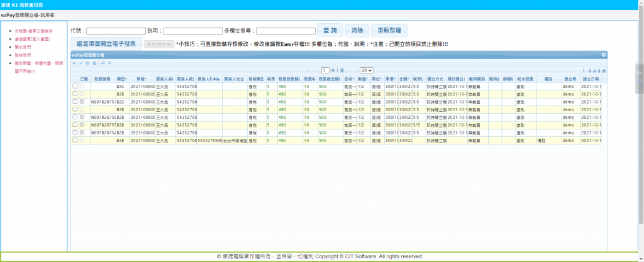Check the selection box of the last row
The image size is (644, 262).
pyautogui.click(x=75, y=140)
